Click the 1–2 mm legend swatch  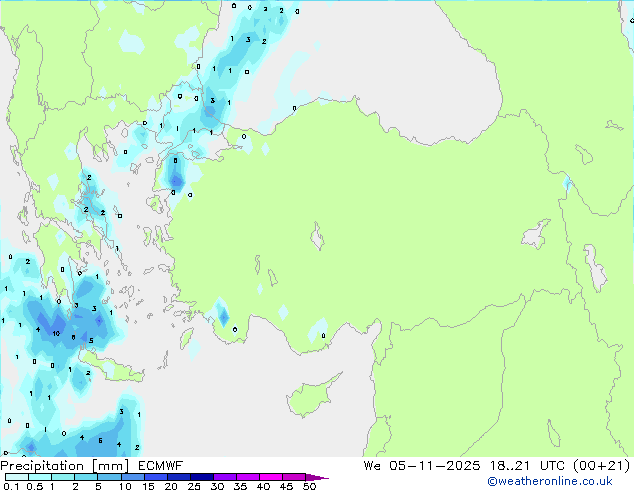[x=63, y=477]
